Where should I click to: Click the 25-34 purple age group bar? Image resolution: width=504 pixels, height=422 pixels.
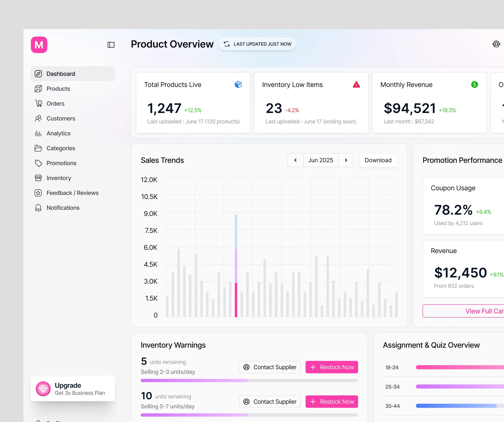tap(460, 387)
